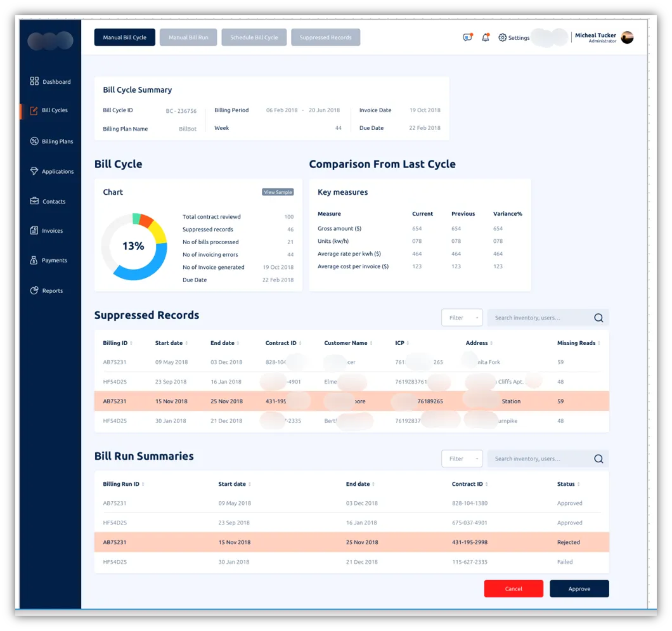Go to Reports in sidebar
The width and height of the screenshot is (672, 631).
click(52, 290)
